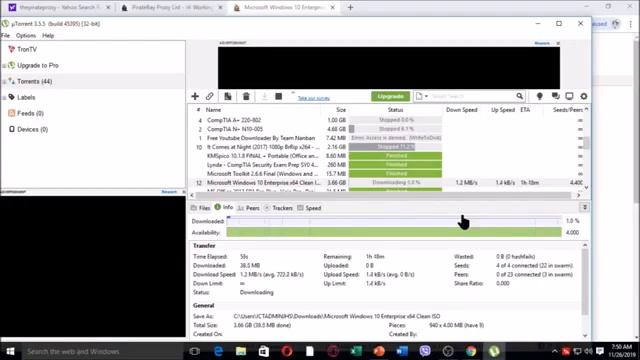Open Microsoft Edge from the taskbar
The height and width of the screenshot is (360, 640).
218,351
